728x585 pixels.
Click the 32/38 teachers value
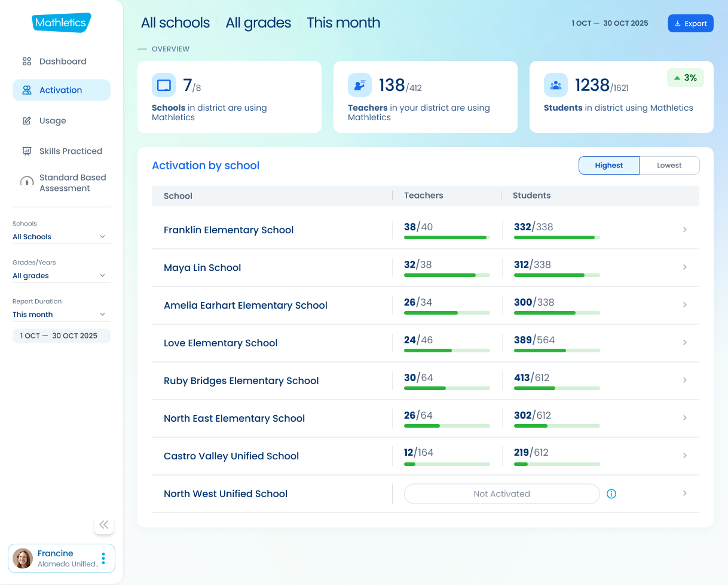(418, 265)
